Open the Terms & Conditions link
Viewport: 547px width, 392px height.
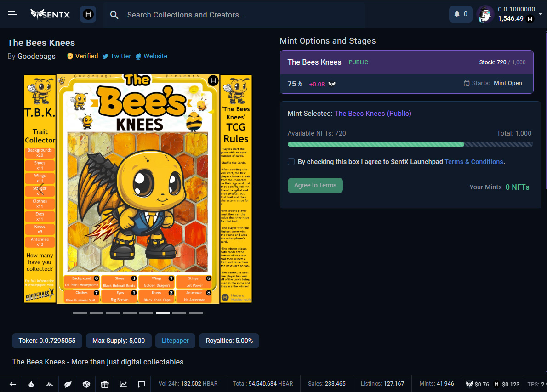[x=474, y=162]
